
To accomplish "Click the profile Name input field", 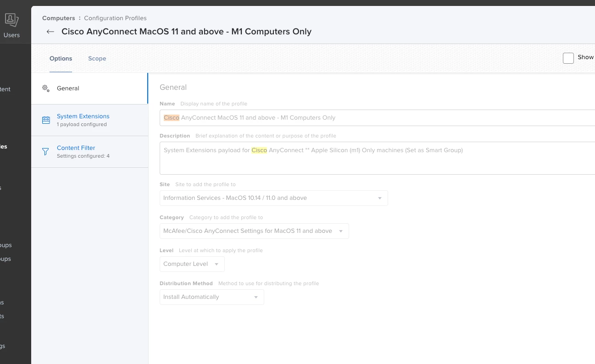I will [x=377, y=118].
